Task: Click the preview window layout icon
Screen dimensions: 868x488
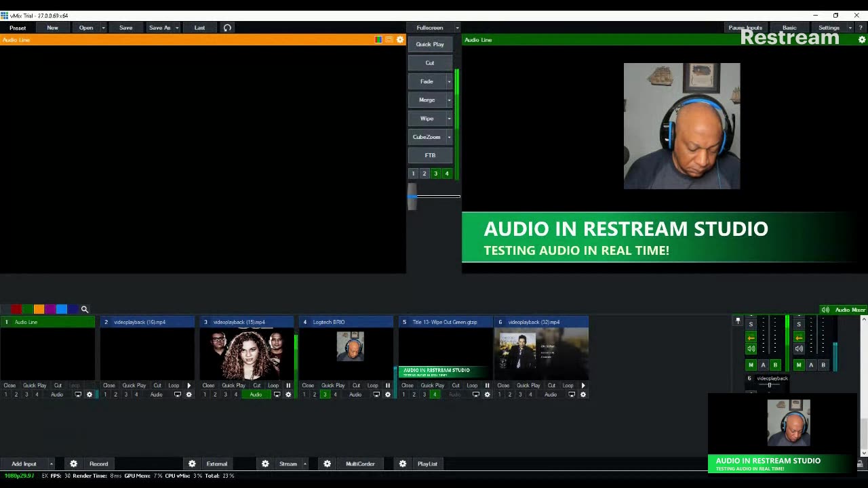Action: 389,40
